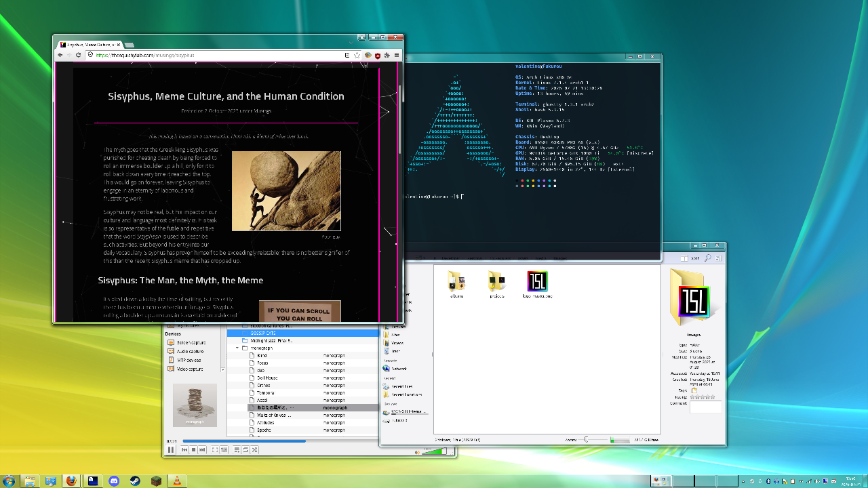Adjust the file manager zoom slider
The width and height of the screenshot is (868, 488).
click(593, 439)
